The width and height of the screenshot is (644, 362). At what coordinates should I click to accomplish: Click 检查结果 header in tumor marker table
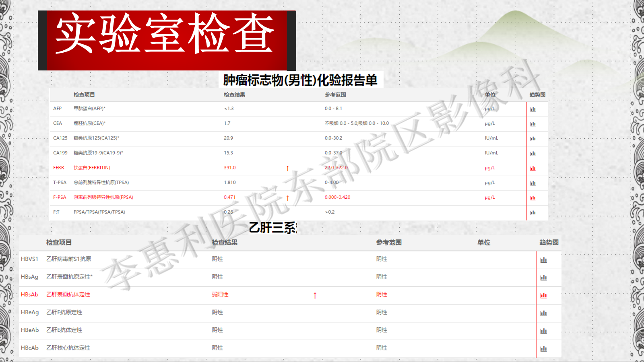[234, 95]
